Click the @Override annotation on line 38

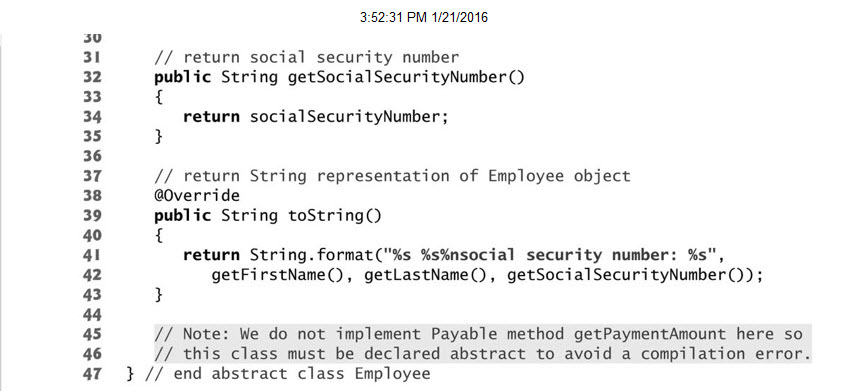click(x=197, y=195)
